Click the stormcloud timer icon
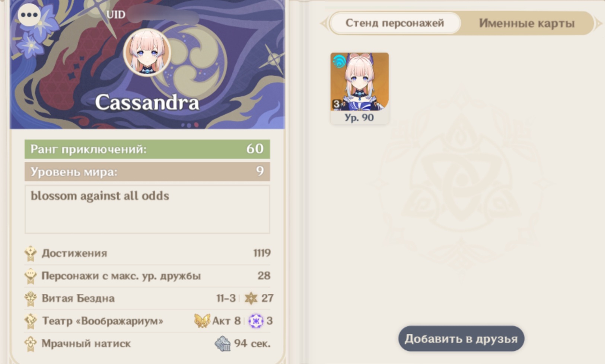Screen dimensions: 605x364 (223, 344)
